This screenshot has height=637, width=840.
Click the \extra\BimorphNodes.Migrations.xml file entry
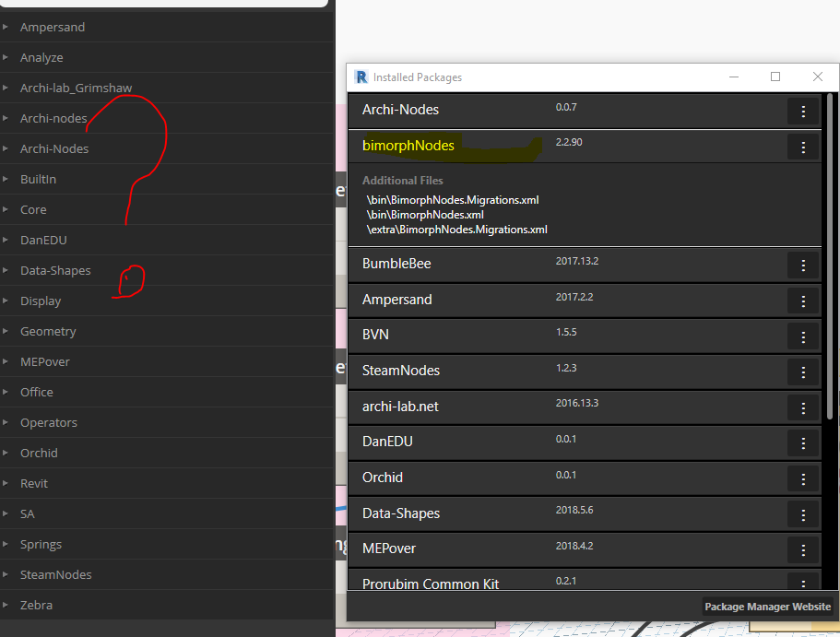click(x=456, y=230)
